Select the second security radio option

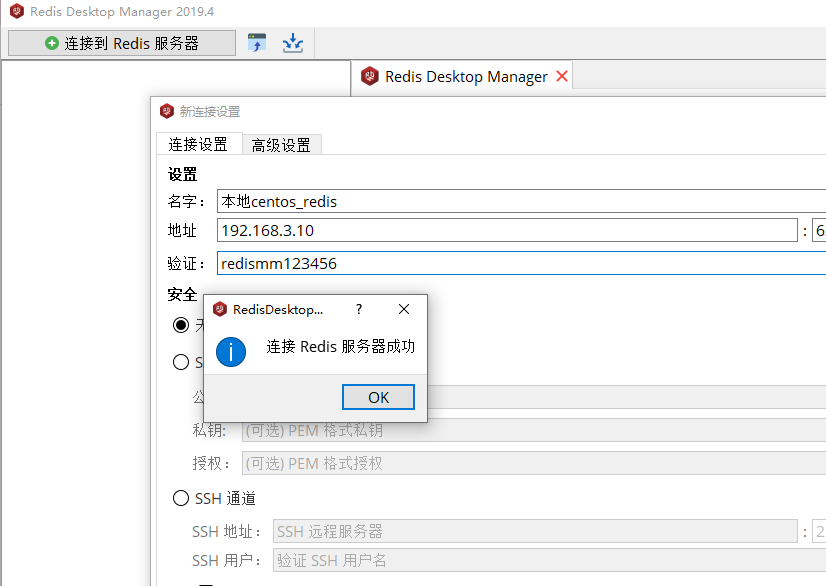tap(181, 362)
